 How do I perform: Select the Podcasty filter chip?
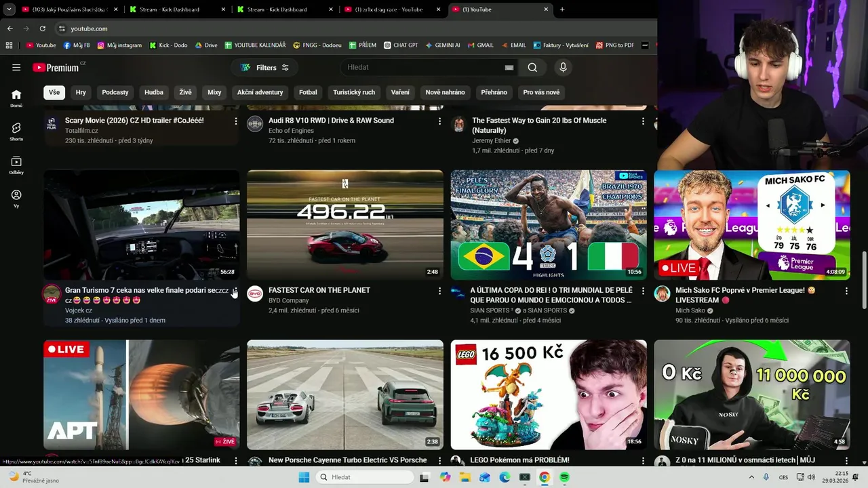115,92
